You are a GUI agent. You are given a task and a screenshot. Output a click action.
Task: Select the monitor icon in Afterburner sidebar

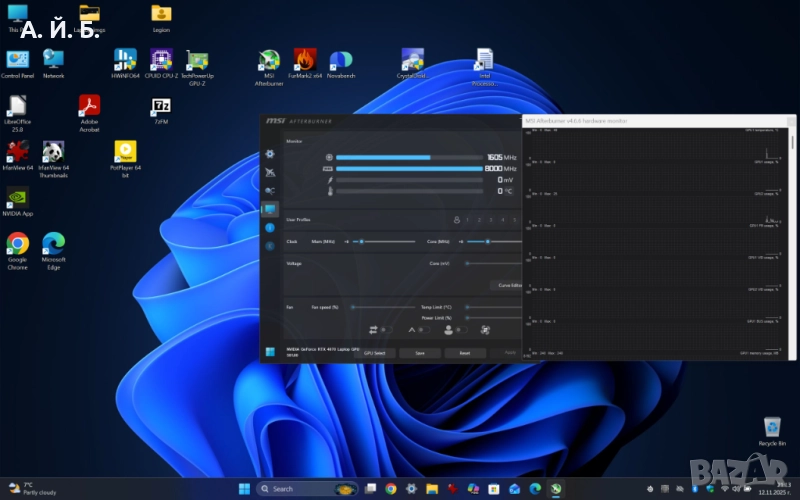270,209
